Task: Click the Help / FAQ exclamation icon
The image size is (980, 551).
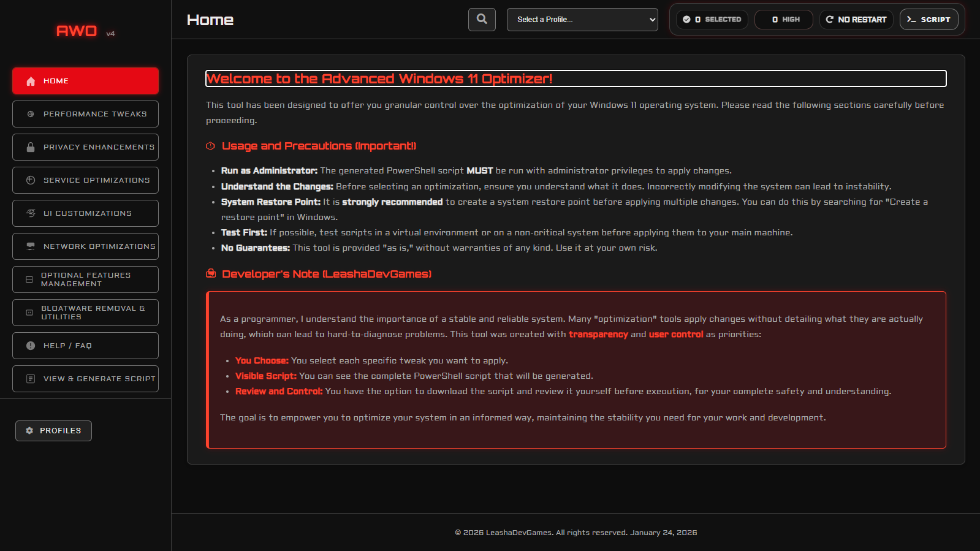Action: click(31, 346)
